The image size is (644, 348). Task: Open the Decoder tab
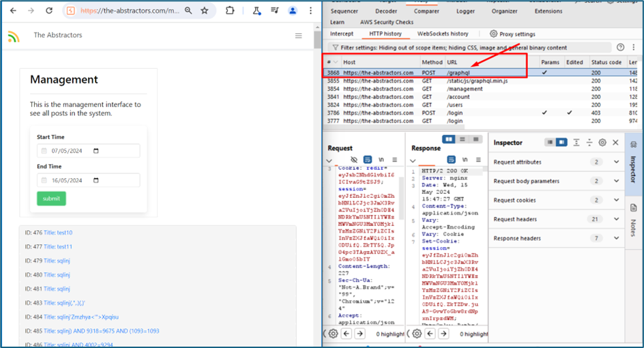386,11
